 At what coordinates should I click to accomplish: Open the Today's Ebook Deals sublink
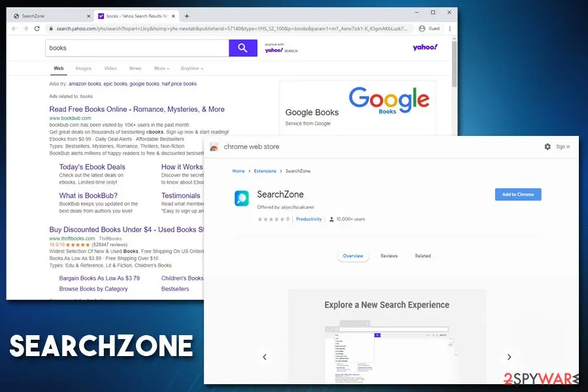(92, 167)
